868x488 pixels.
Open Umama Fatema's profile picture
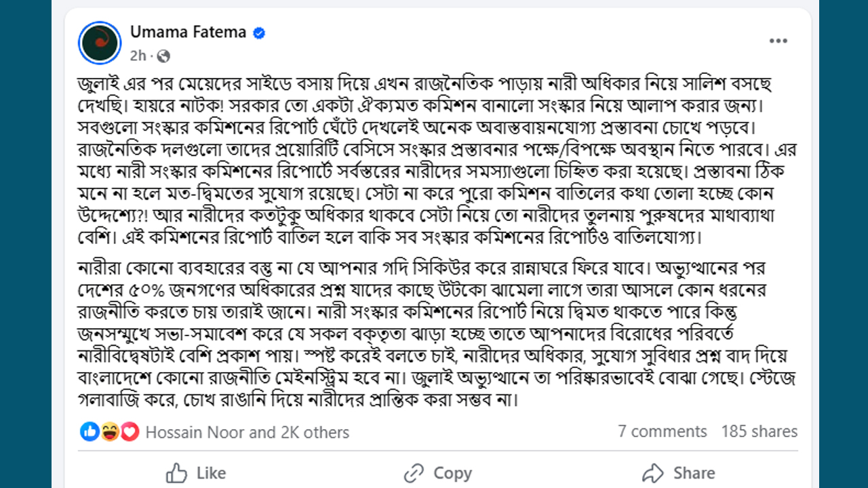click(x=100, y=42)
